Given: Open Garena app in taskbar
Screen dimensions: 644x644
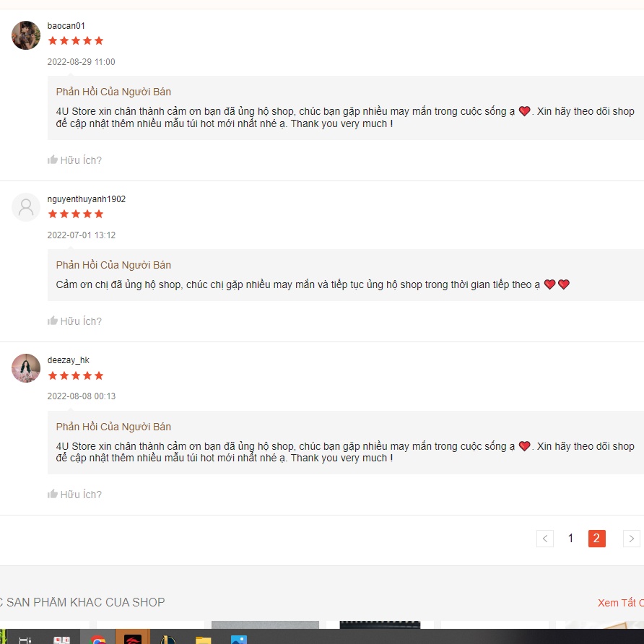Looking at the screenshot, I should coord(133,639).
